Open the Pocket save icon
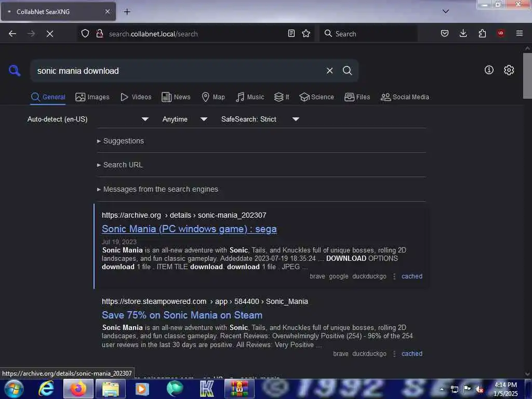The height and width of the screenshot is (399, 532). tap(445, 33)
